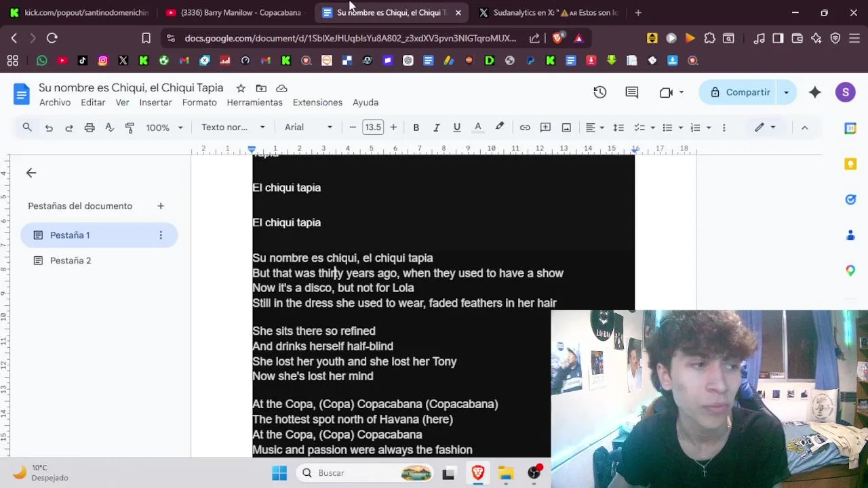Toggle underline formatting
868x488 pixels.
pos(457,127)
